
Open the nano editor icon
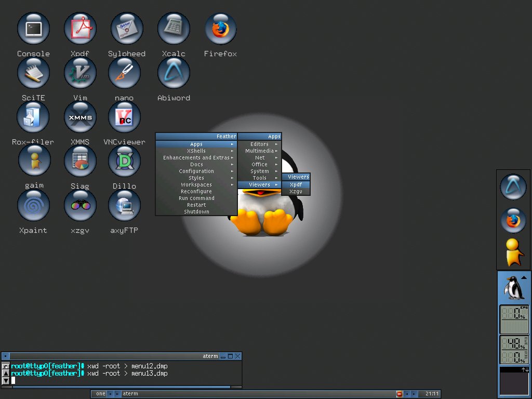[124, 73]
